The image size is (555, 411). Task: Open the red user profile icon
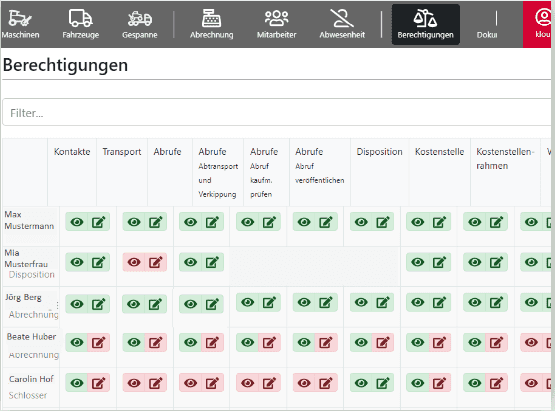click(542, 18)
